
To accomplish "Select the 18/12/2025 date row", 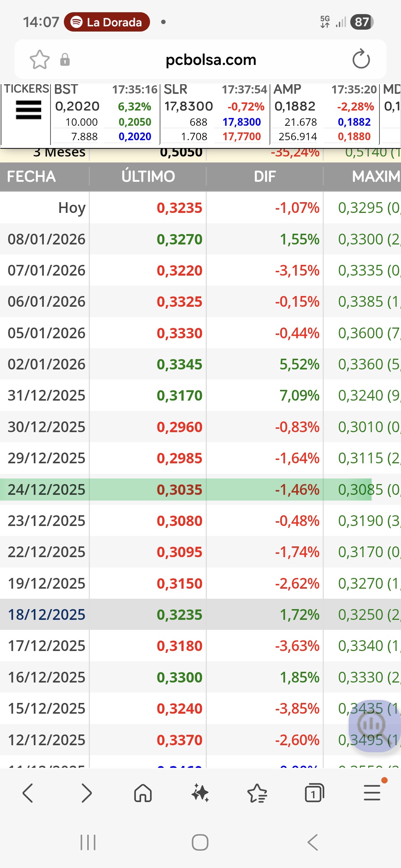I will [47, 615].
